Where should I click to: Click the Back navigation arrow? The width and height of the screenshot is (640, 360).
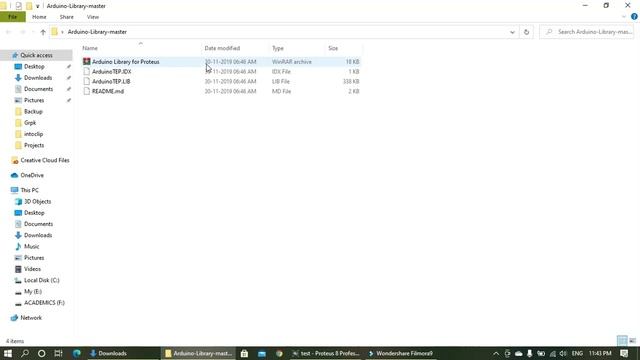click(x=9, y=32)
